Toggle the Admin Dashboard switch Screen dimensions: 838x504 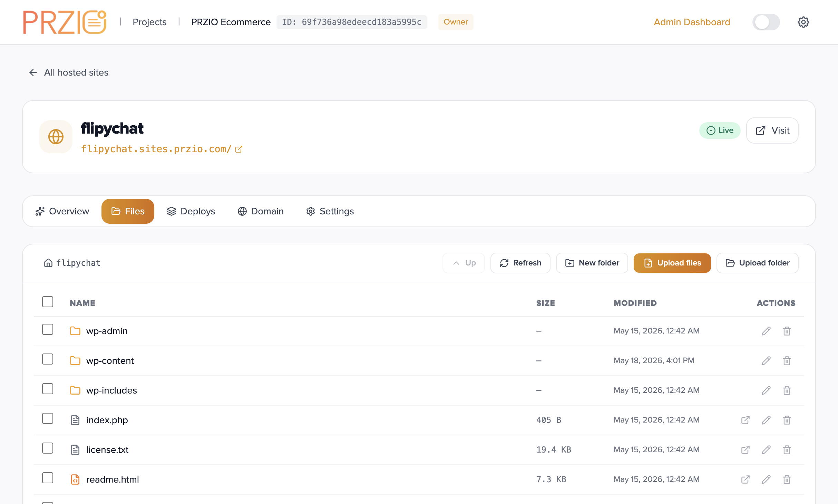[x=766, y=22]
